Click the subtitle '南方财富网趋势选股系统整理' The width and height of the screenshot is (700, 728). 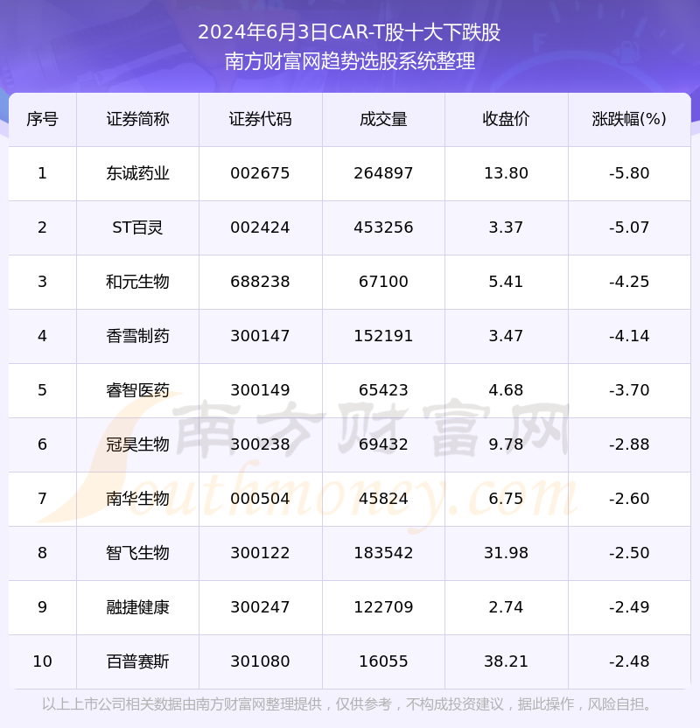click(x=350, y=61)
